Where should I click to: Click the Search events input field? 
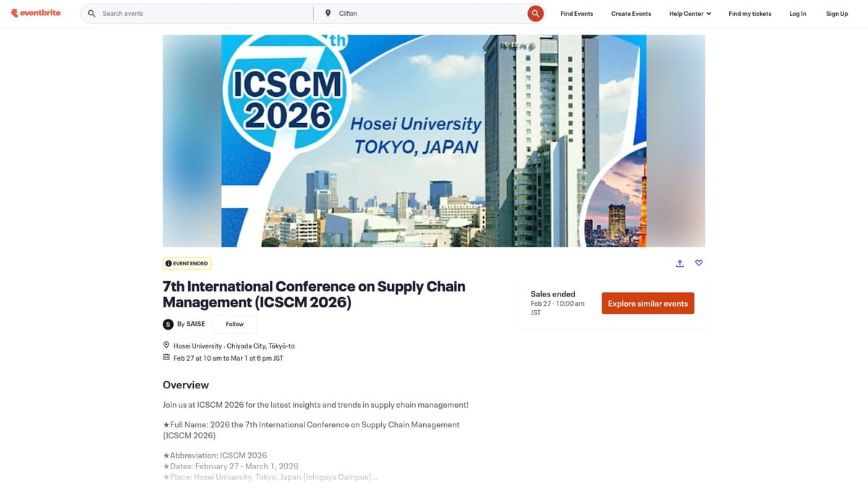pyautogui.click(x=181, y=13)
